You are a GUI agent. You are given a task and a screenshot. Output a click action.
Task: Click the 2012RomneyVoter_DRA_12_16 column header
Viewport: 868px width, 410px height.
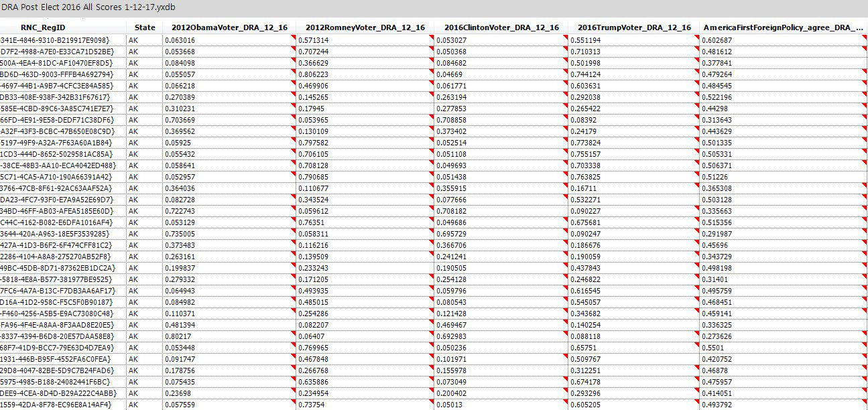[365, 27]
